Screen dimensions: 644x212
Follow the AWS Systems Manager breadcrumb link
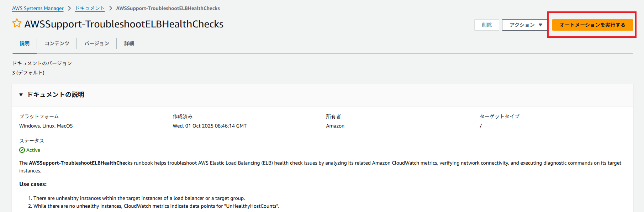pos(38,8)
